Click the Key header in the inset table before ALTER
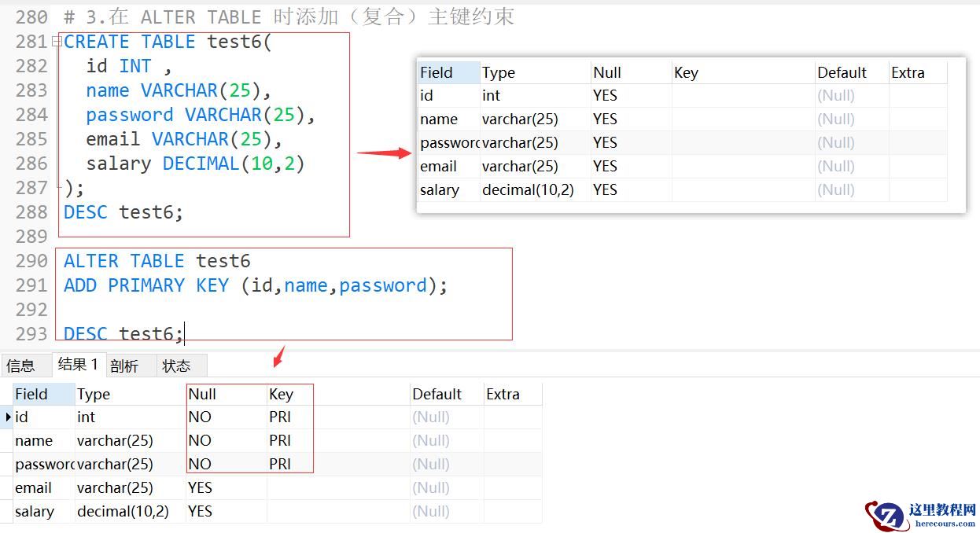Viewport: 980px width, 533px height. pyautogui.click(x=743, y=72)
